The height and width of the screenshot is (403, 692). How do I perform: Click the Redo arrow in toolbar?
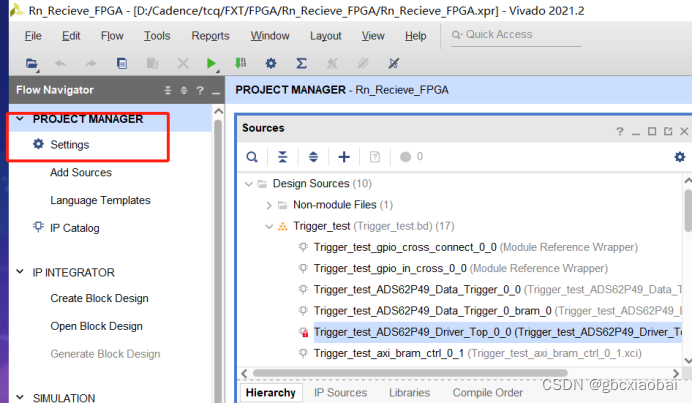pos(91,64)
